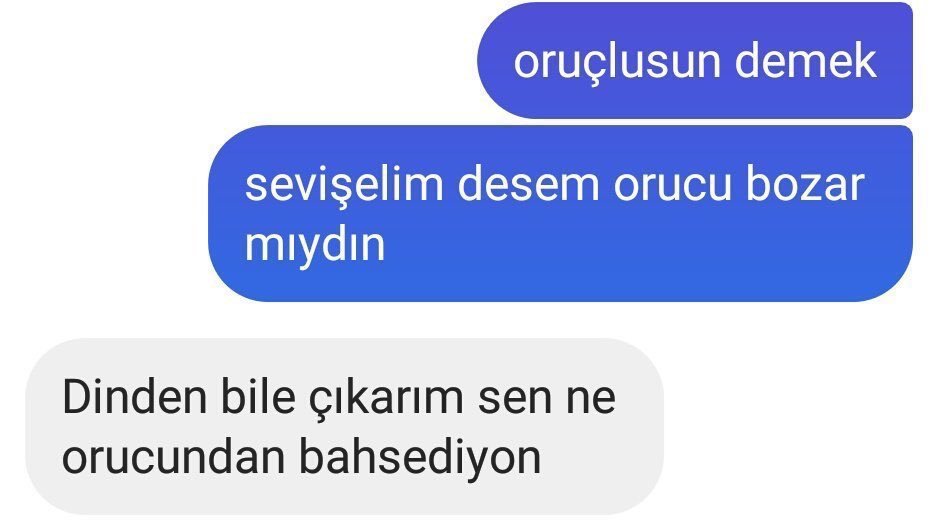Click the word 'orucundan' in received message
The image size is (937, 528).
pos(173,458)
